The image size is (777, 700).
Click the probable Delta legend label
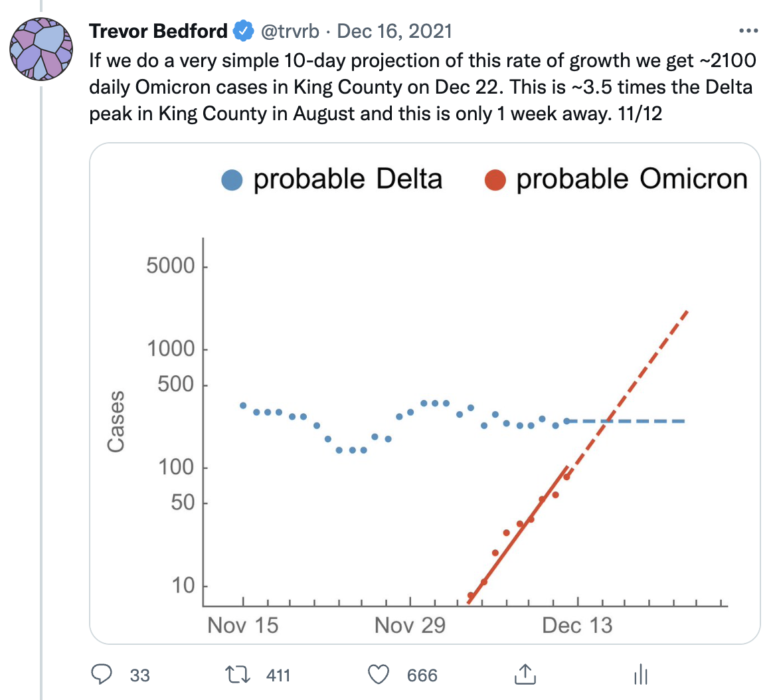click(x=347, y=179)
